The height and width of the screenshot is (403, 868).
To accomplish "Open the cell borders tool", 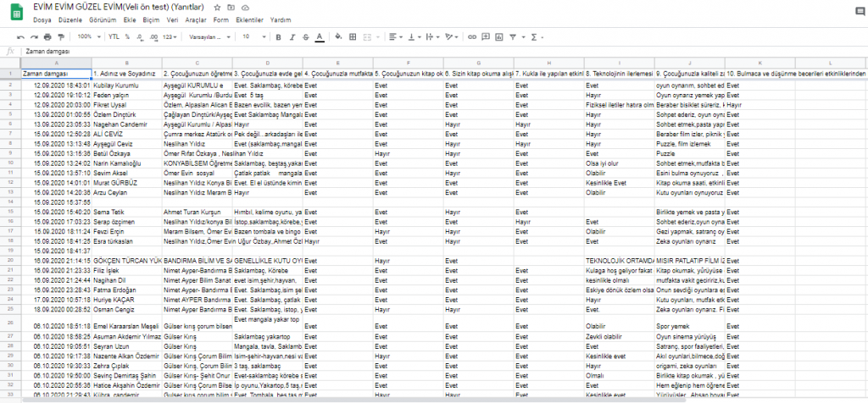I will click(x=353, y=37).
